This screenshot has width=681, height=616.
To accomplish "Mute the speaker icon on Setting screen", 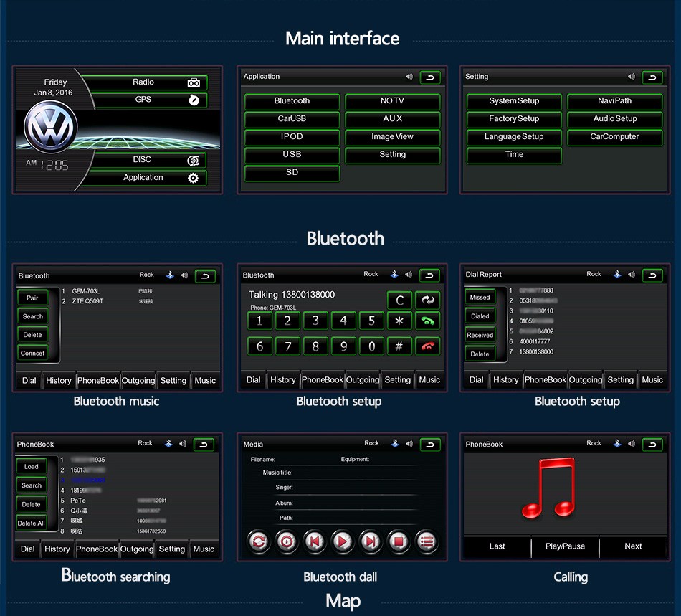I will [x=632, y=77].
